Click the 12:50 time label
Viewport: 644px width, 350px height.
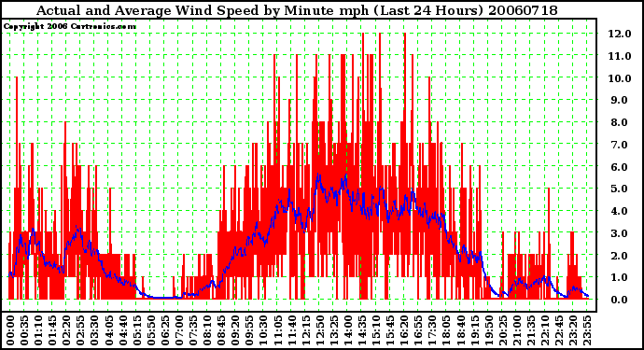319,330
